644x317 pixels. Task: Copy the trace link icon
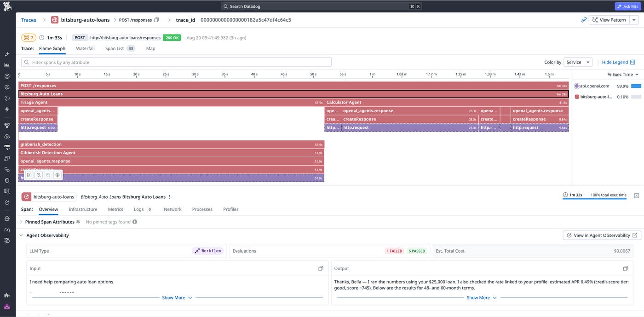(x=584, y=20)
